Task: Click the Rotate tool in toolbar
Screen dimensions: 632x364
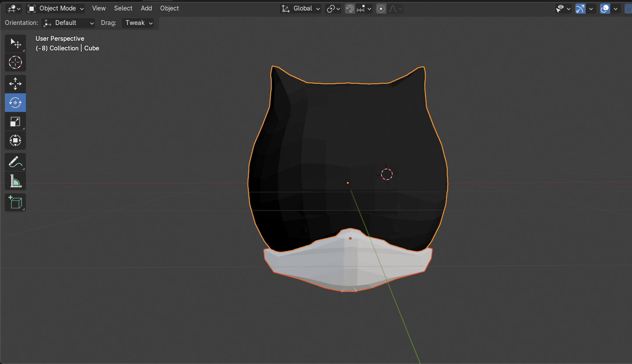Action: coord(15,103)
